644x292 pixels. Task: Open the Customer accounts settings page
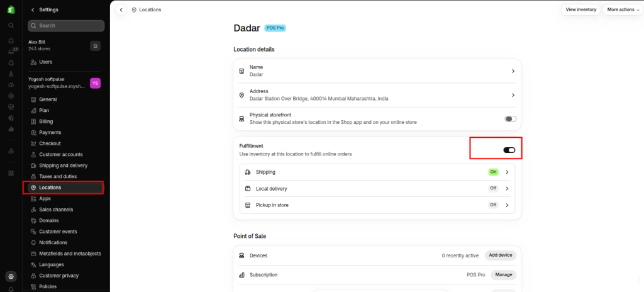coord(65,155)
